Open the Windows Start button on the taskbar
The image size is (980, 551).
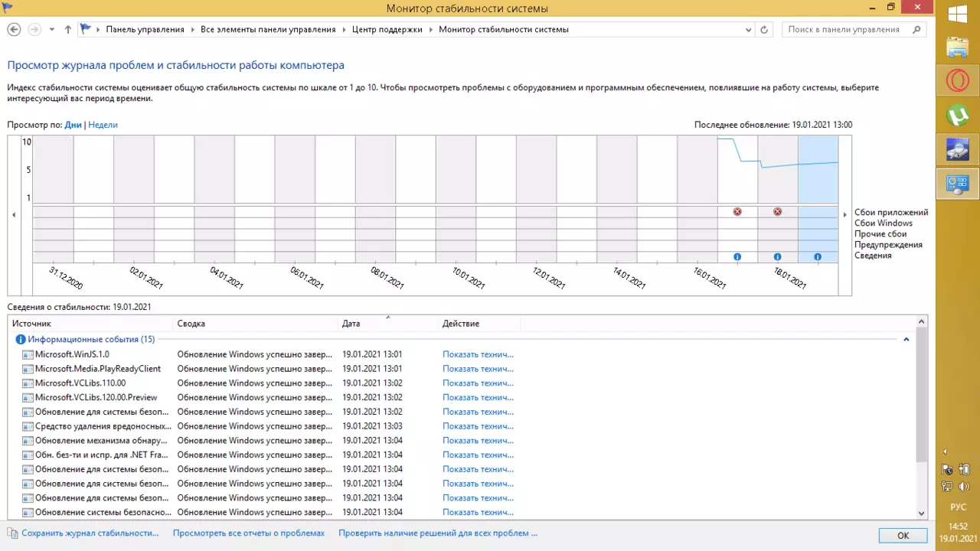[958, 15]
